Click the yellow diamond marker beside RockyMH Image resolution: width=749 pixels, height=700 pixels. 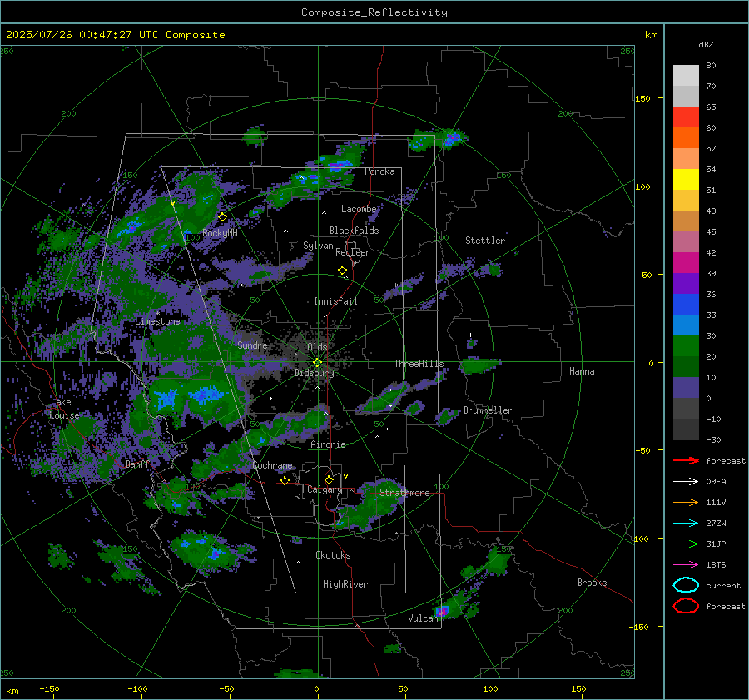[x=222, y=217]
